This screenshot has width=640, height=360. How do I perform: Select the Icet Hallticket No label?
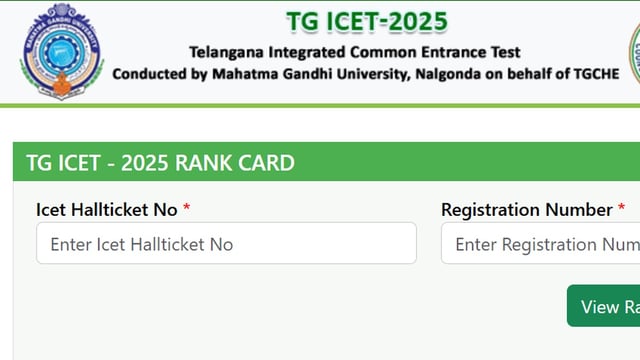coord(107,210)
